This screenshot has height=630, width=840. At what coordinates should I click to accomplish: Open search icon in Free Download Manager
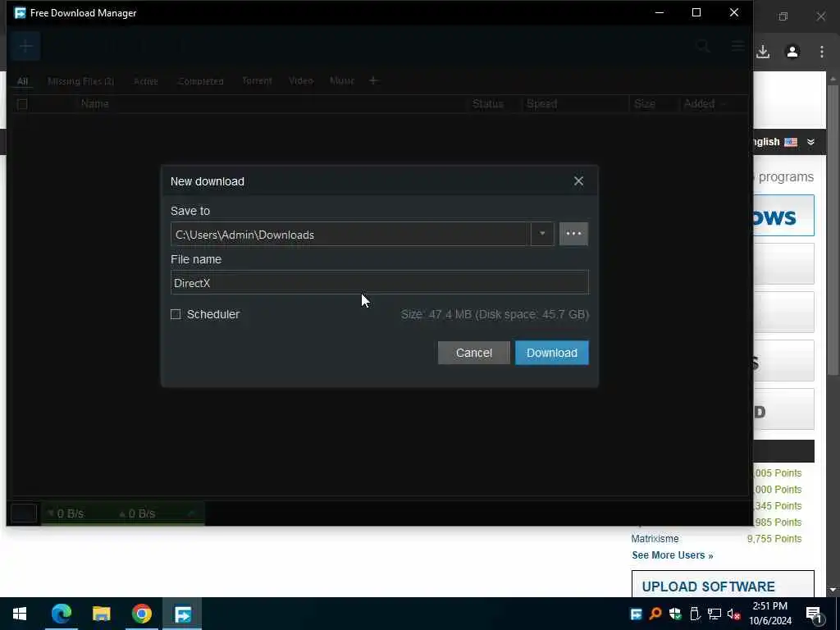tap(703, 47)
